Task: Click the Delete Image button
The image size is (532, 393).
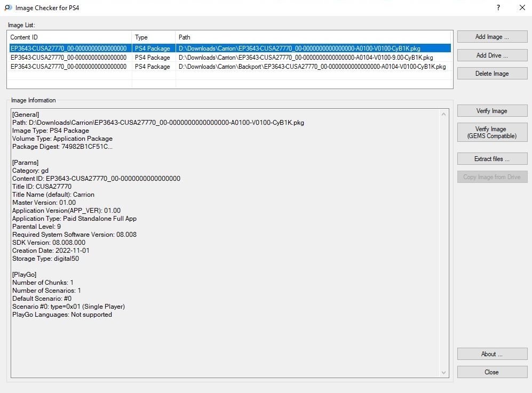Action: 492,74
